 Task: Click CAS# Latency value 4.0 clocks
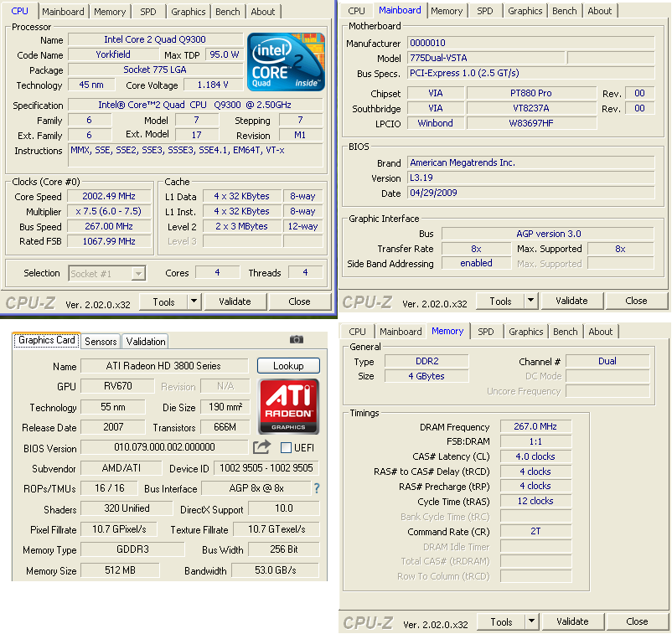pos(535,456)
